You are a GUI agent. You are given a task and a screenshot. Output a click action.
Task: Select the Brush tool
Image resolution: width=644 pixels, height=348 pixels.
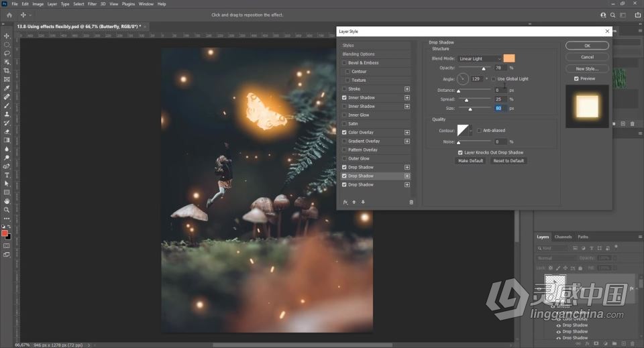[7, 105]
